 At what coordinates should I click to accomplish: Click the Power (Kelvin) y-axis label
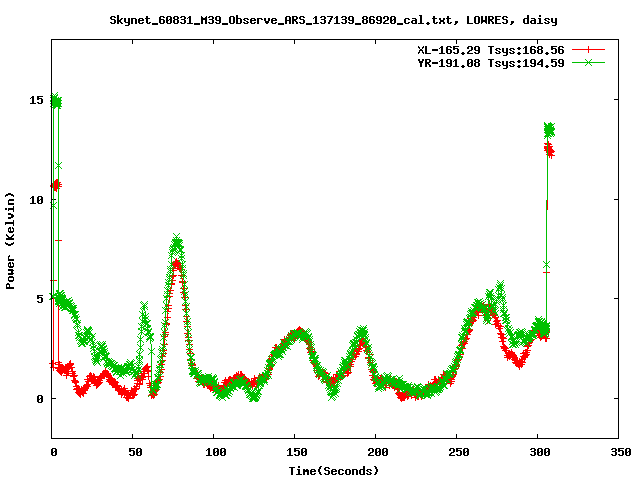pyautogui.click(x=10, y=241)
